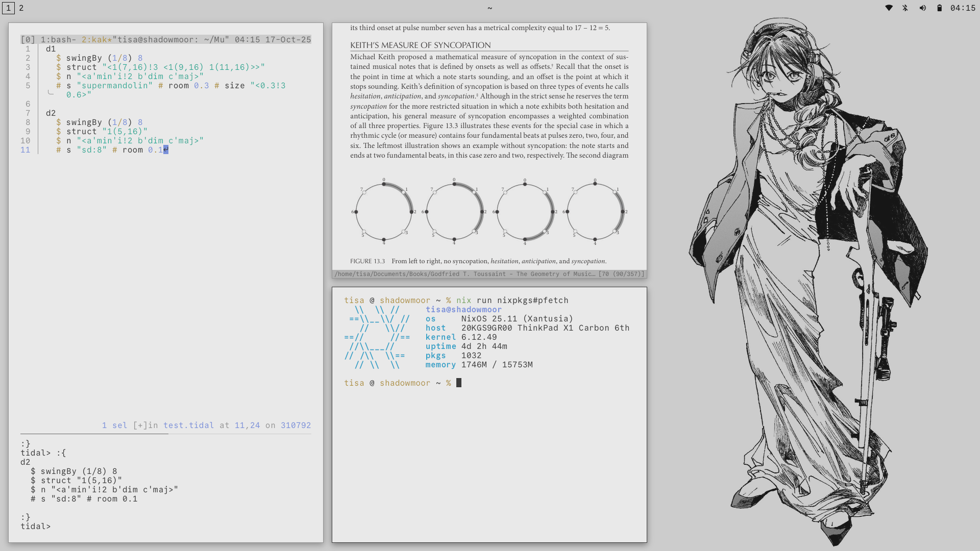980x551 pixels.
Task: Click the Wi-Fi status icon
Action: (889, 8)
